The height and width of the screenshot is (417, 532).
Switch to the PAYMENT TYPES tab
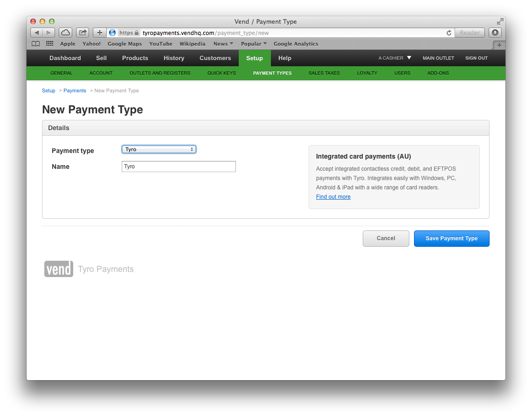click(272, 73)
